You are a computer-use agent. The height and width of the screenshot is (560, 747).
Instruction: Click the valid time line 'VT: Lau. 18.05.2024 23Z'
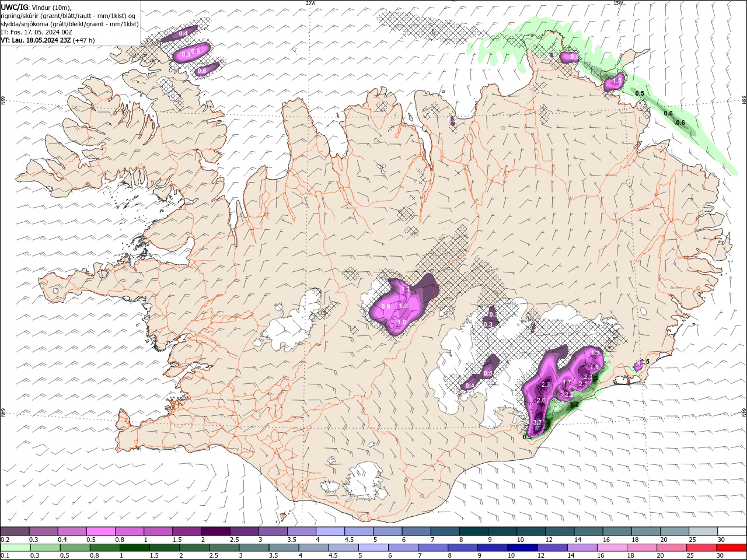[36, 40]
